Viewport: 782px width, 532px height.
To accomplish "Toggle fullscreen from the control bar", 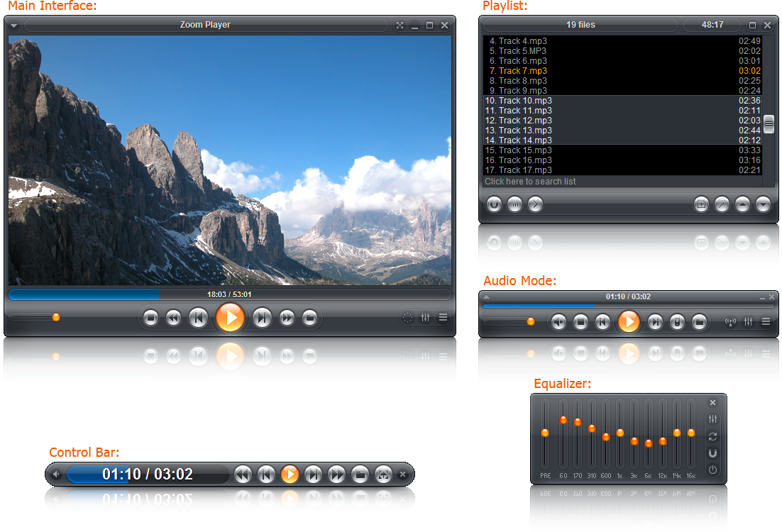I will pos(383,474).
